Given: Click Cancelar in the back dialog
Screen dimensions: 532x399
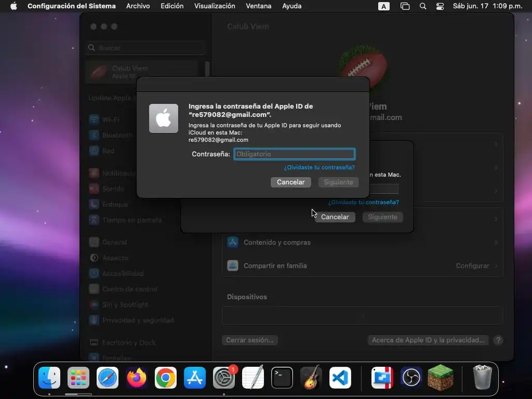Looking at the screenshot, I should pos(335,217).
